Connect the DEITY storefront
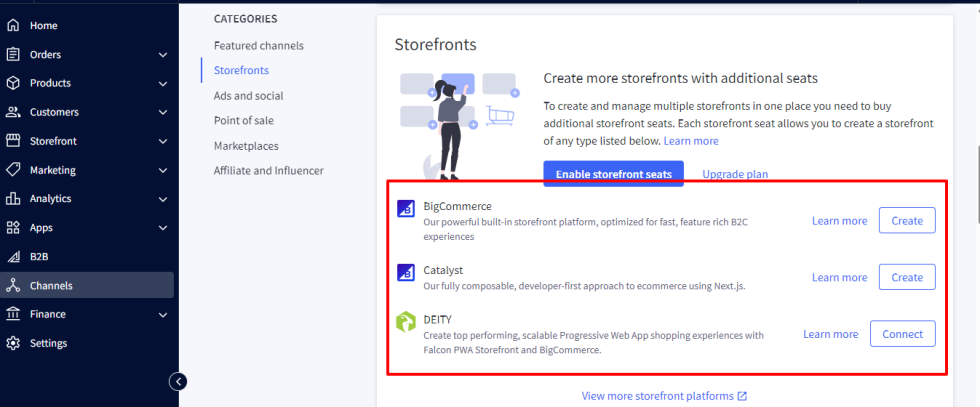 [x=902, y=334]
